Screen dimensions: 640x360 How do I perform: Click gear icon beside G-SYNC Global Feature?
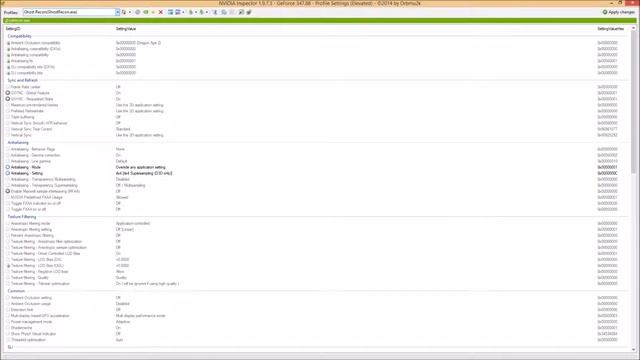pos(8,93)
